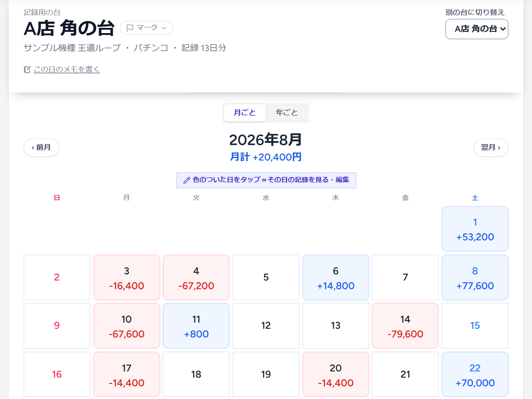Click the 水 Wednesday column header

click(266, 198)
